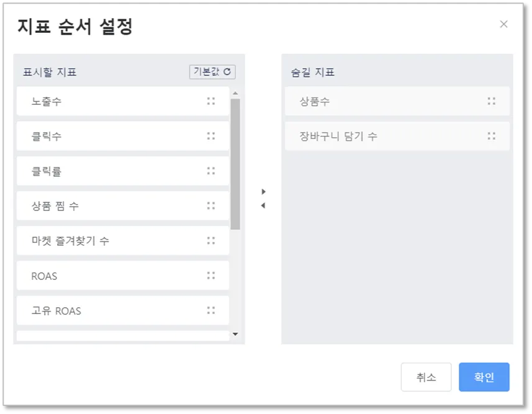The height and width of the screenshot is (414, 532).
Task: Click drag handle for 고유 ROAS
Action: coord(211,310)
